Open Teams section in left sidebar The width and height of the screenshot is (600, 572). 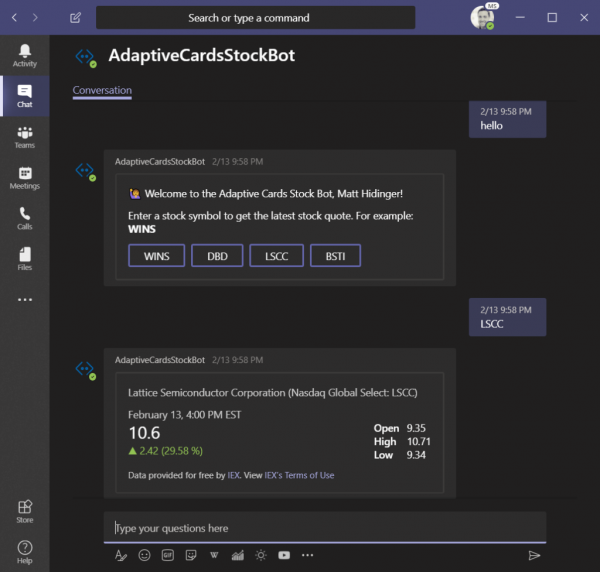pos(25,137)
